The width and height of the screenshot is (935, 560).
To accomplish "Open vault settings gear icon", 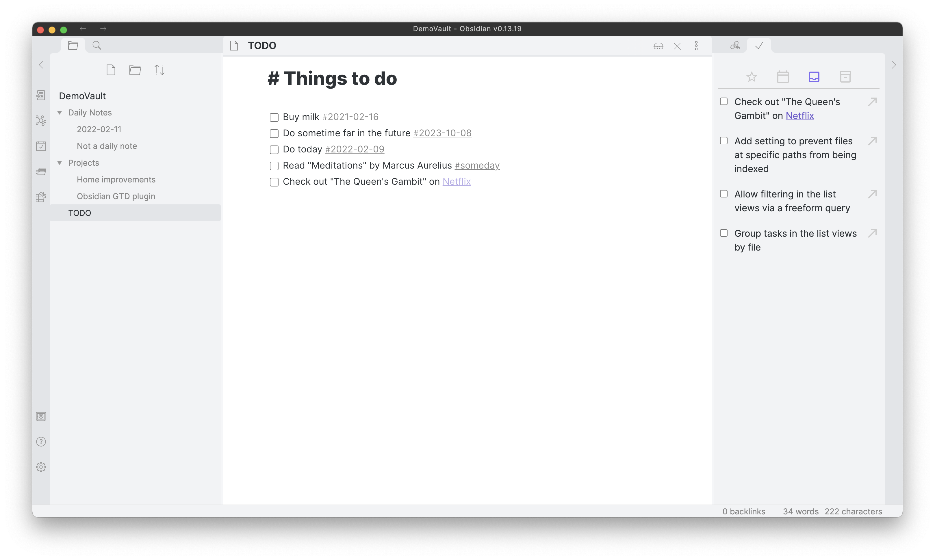I will (x=41, y=467).
